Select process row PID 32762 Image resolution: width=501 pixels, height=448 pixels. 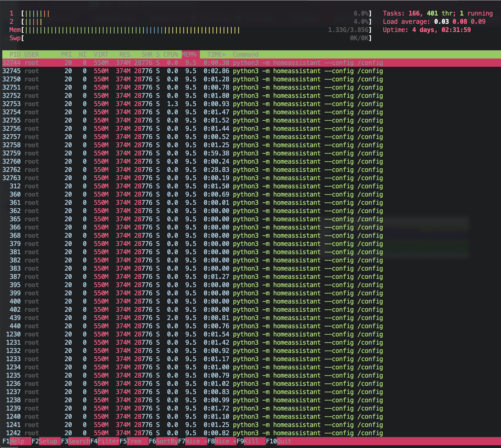pos(251,170)
